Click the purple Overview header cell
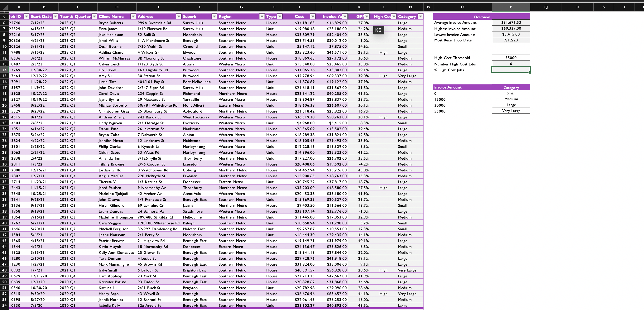This screenshot has height=310, width=644. [x=481, y=17]
